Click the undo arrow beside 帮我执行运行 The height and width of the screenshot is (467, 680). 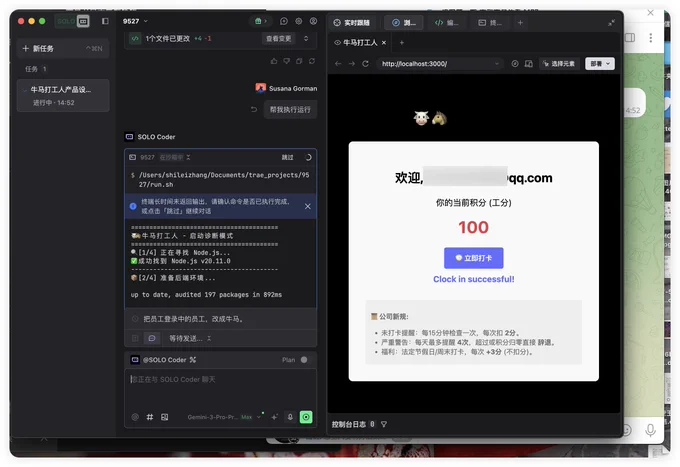[x=254, y=110]
